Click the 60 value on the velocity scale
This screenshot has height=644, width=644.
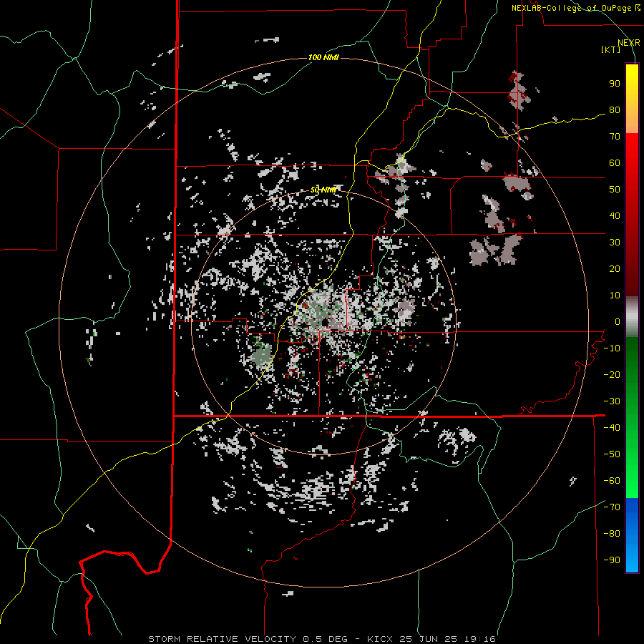(x=615, y=163)
